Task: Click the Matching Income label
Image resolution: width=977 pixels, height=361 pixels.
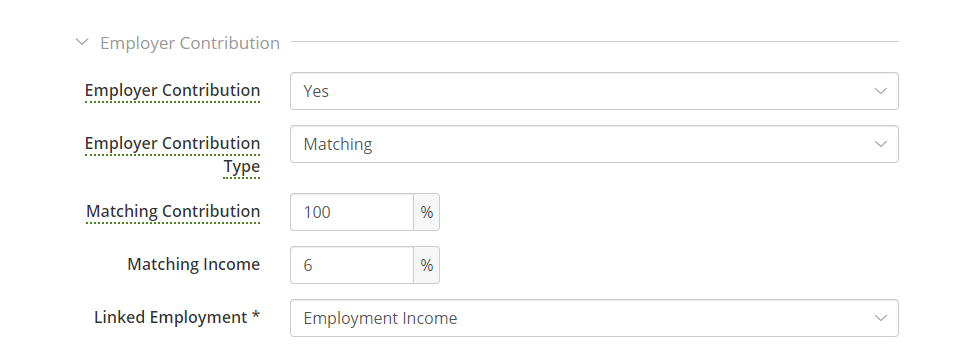Action: (194, 264)
